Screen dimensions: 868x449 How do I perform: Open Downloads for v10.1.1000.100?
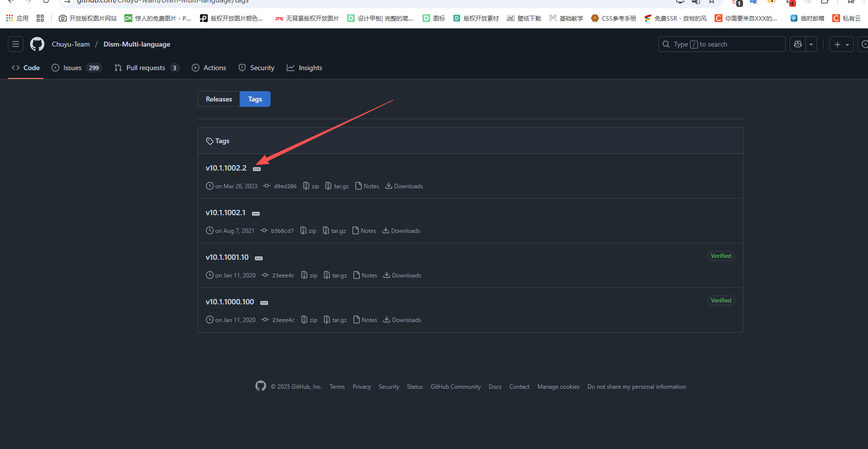402,320
